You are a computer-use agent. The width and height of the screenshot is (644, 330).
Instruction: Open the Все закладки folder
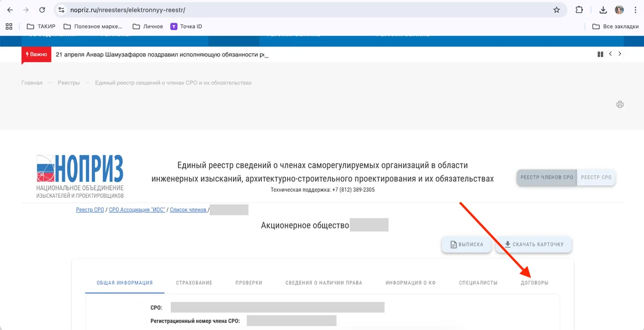click(615, 26)
